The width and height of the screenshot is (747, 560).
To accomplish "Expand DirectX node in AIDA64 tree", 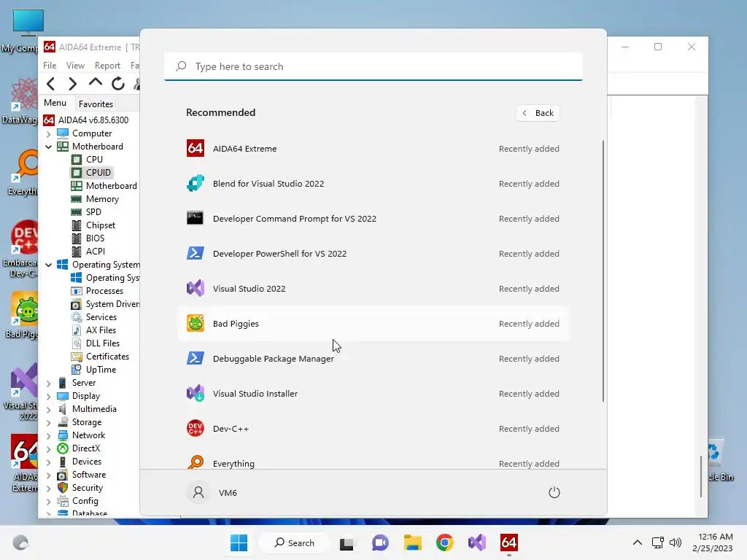I will 49,448.
